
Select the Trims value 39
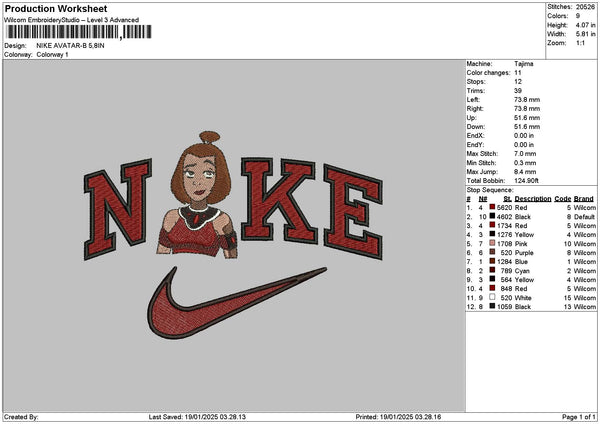pyautogui.click(x=518, y=91)
